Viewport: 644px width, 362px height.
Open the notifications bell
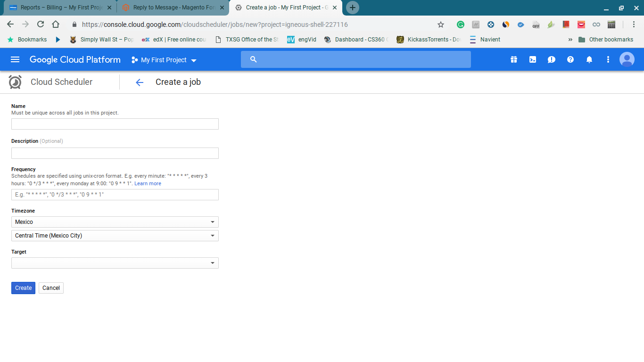tap(589, 59)
